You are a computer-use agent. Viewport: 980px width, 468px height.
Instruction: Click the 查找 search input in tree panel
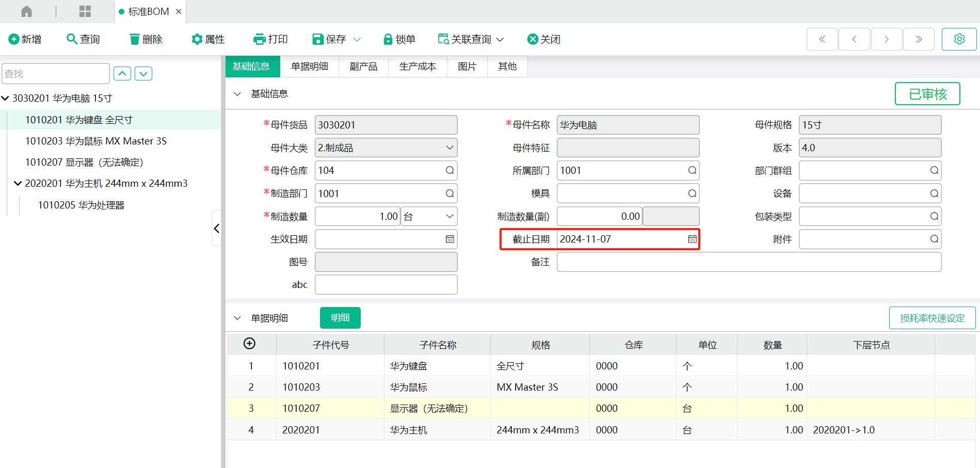click(x=56, y=74)
